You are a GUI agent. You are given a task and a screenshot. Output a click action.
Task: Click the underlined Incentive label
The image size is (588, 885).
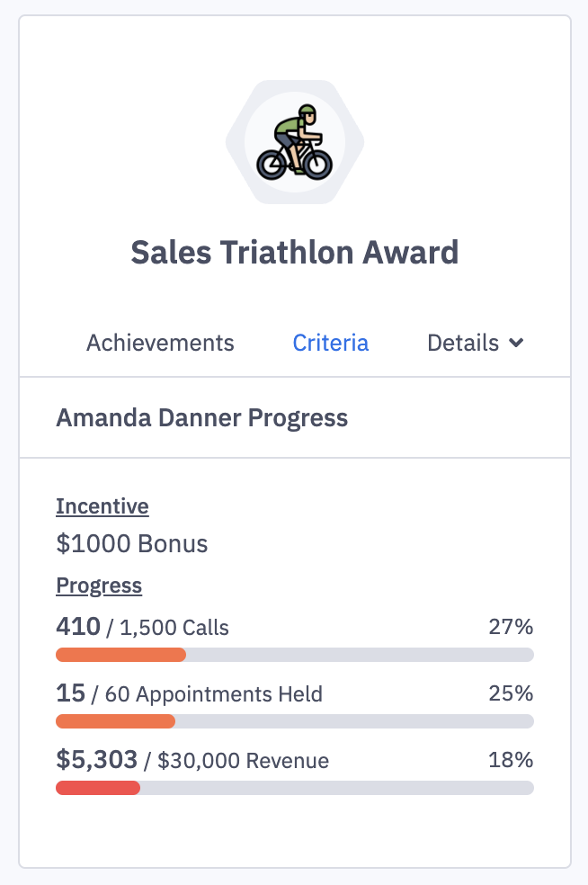tap(102, 506)
